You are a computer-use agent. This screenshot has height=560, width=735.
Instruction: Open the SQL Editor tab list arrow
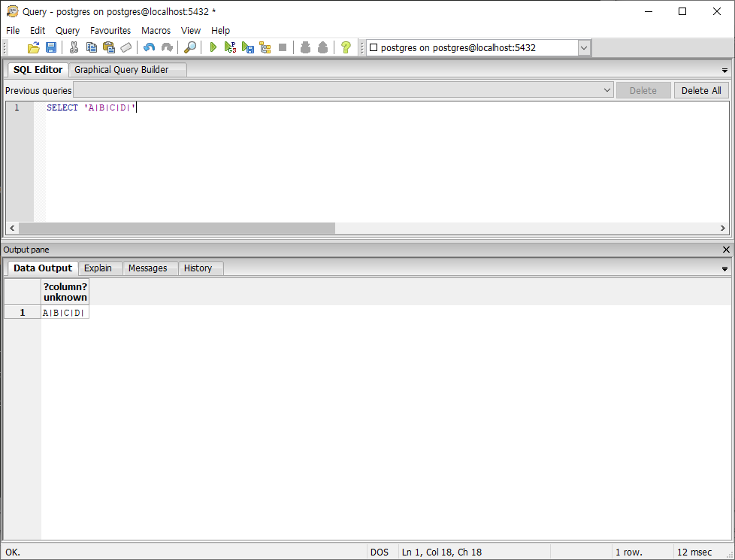click(724, 71)
